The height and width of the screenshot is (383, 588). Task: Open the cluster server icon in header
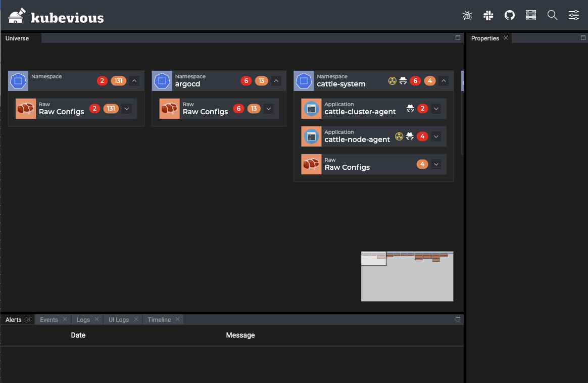(531, 15)
